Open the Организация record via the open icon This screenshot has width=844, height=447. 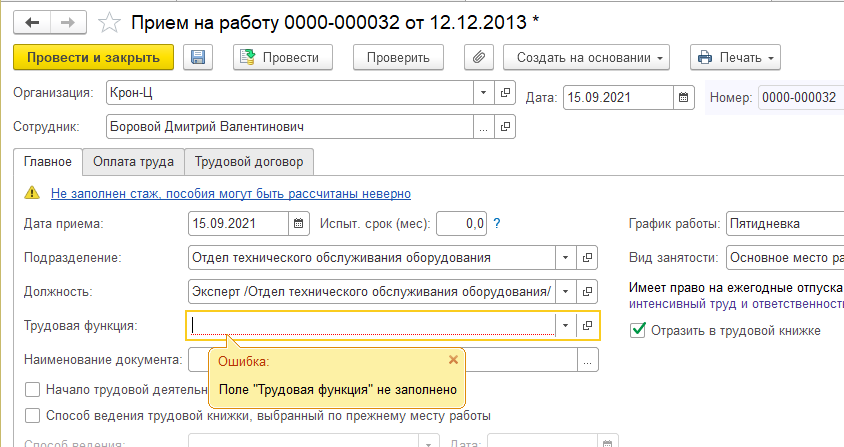pos(505,93)
